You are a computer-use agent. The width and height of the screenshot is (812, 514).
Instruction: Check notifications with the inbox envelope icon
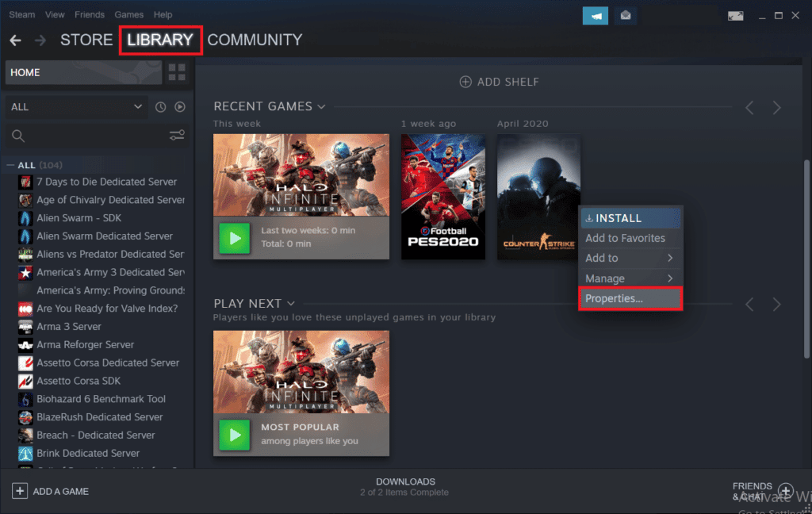click(626, 15)
